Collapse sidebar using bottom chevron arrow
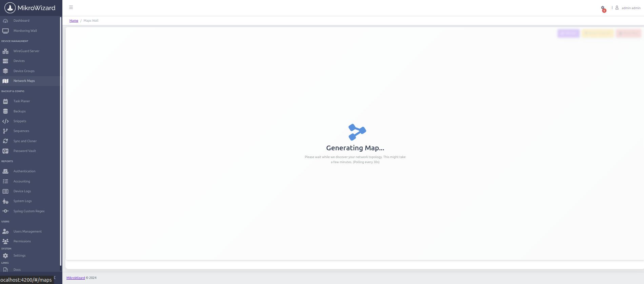The image size is (644, 284). (x=55, y=278)
